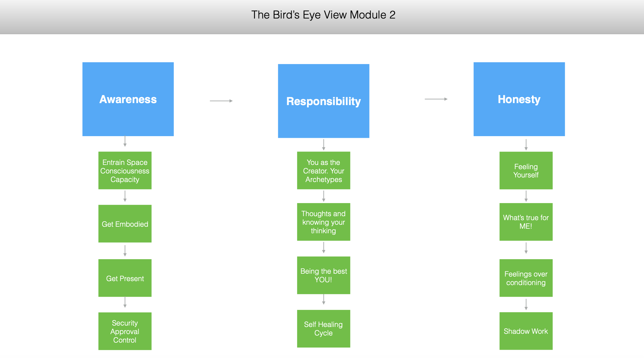Click the arrow below Awareness box
The height and width of the screenshot is (358, 644).
point(125,142)
